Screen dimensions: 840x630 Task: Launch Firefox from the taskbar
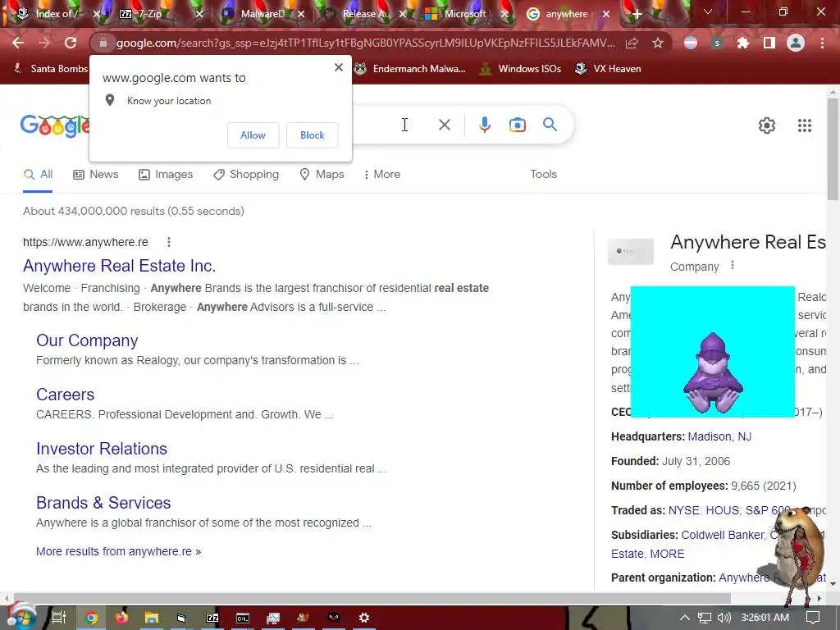point(121,618)
